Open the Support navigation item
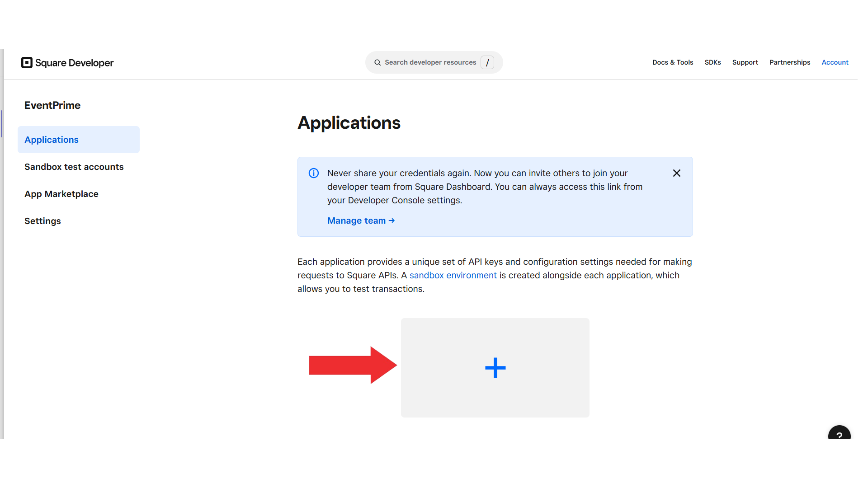The image size is (868, 488). [745, 62]
